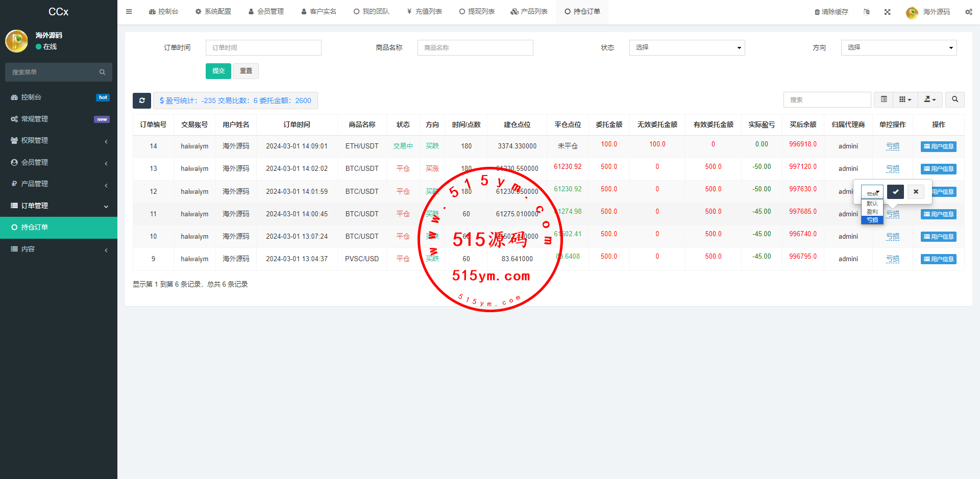980x479 pixels.
Task: Click the language translate icon
Action: point(866,12)
